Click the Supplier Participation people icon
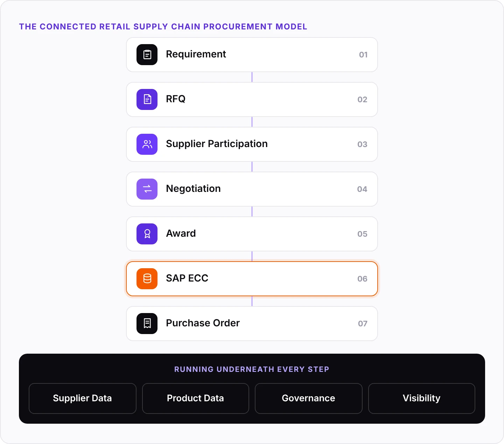The image size is (504, 444). (147, 144)
